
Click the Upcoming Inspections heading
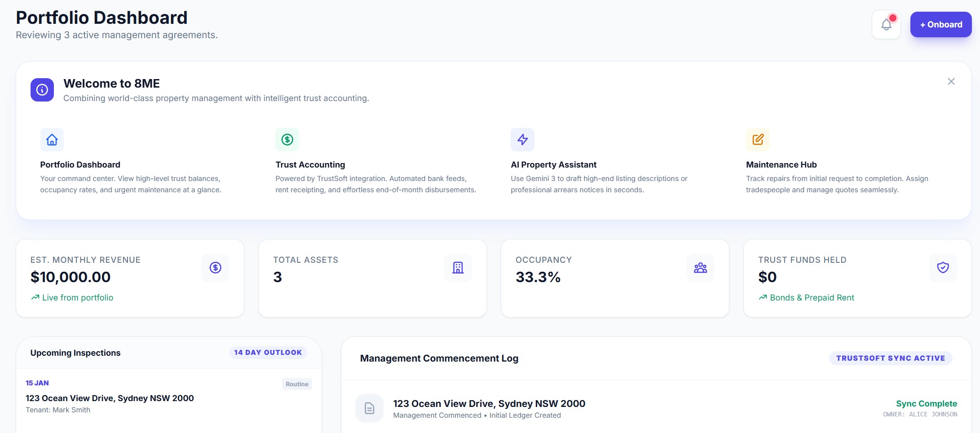coord(75,353)
